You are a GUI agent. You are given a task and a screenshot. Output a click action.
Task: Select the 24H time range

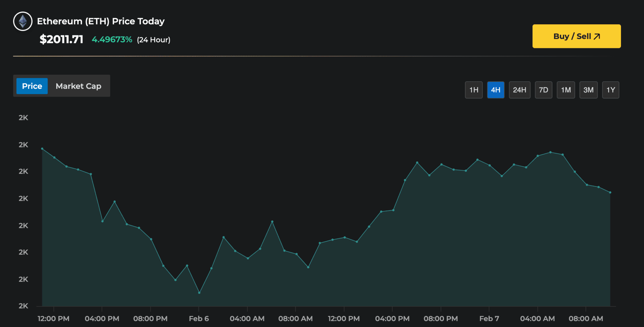(519, 90)
